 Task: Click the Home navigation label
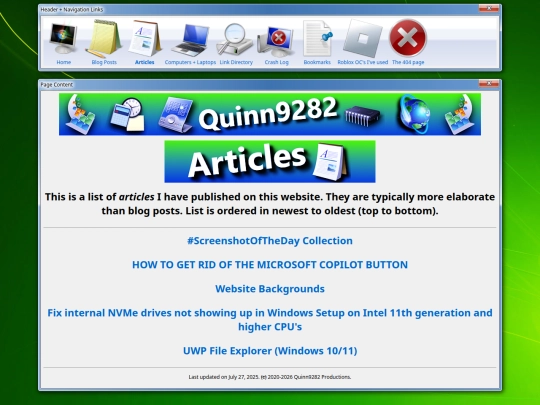point(63,62)
